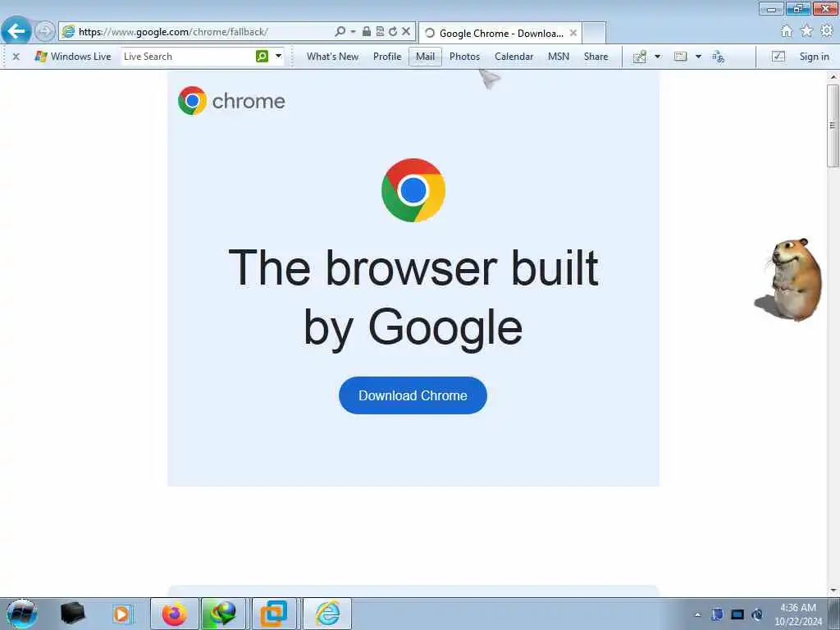Image resolution: width=840 pixels, height=630 pixels.
Task: Click the Show desktop strip
Action: coord(834,614)
